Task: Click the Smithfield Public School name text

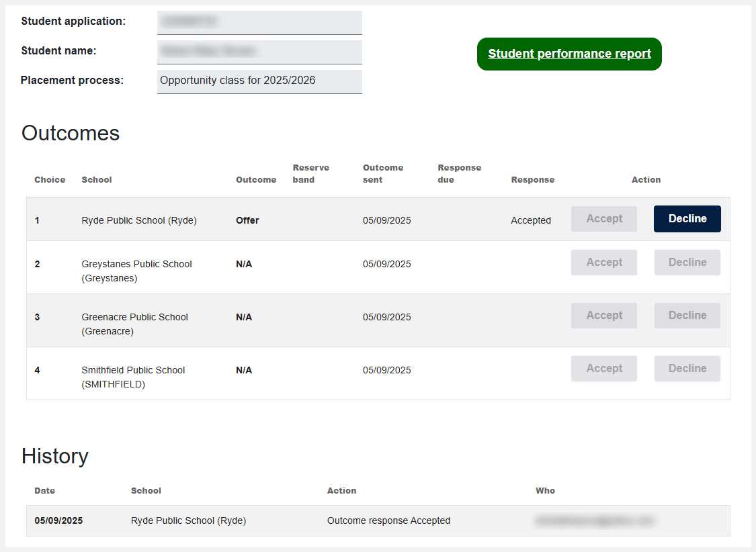Action: 133,377
